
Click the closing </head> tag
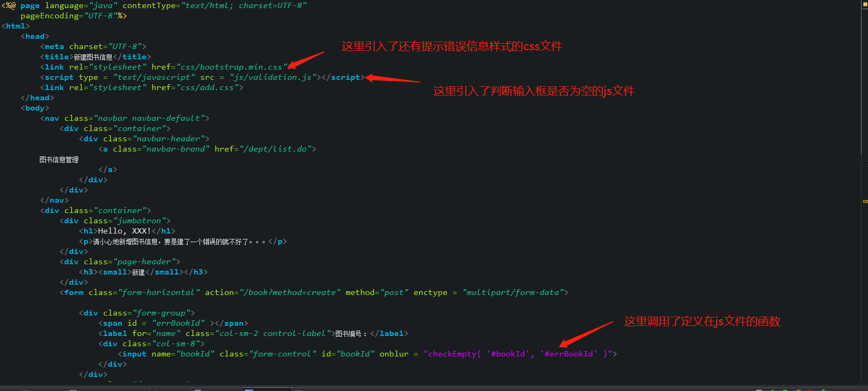click(37, 98)
